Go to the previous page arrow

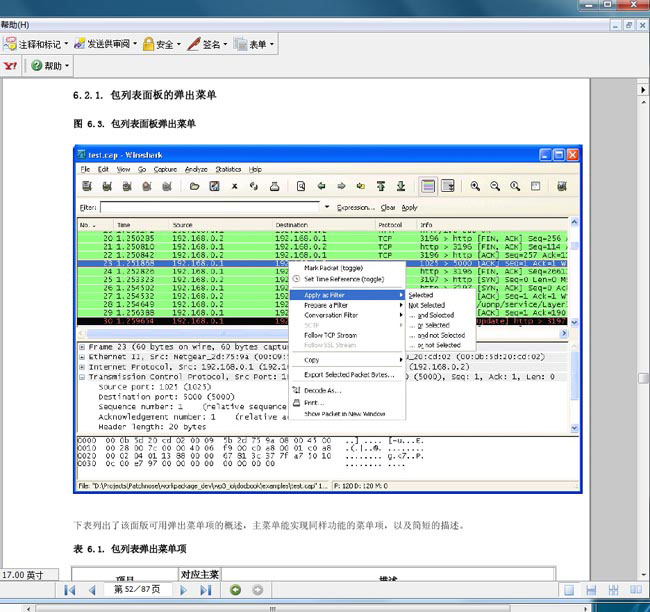pyautogui.click(x=92, y=590)
